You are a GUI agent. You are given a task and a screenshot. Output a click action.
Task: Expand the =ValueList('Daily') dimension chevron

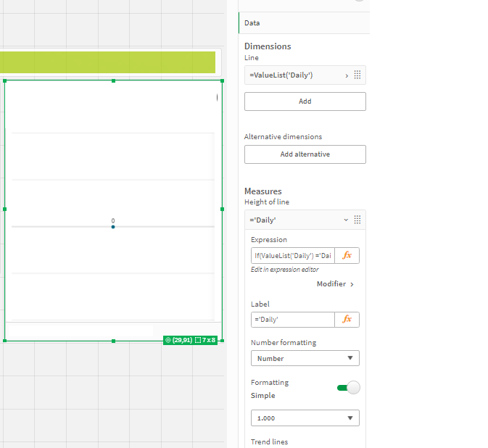[x=347, y=75]
